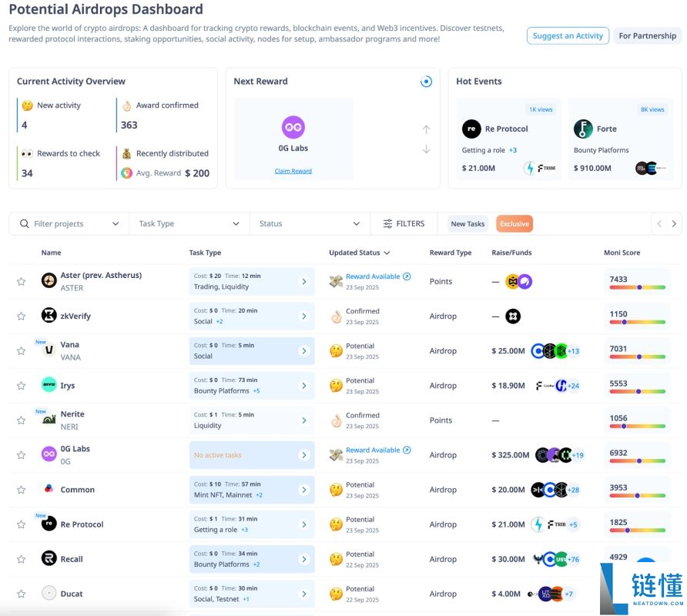Click the Suggest an Activity button
Image resolution: width=687 pixels, height=616 pixels.
click(568, 36)
